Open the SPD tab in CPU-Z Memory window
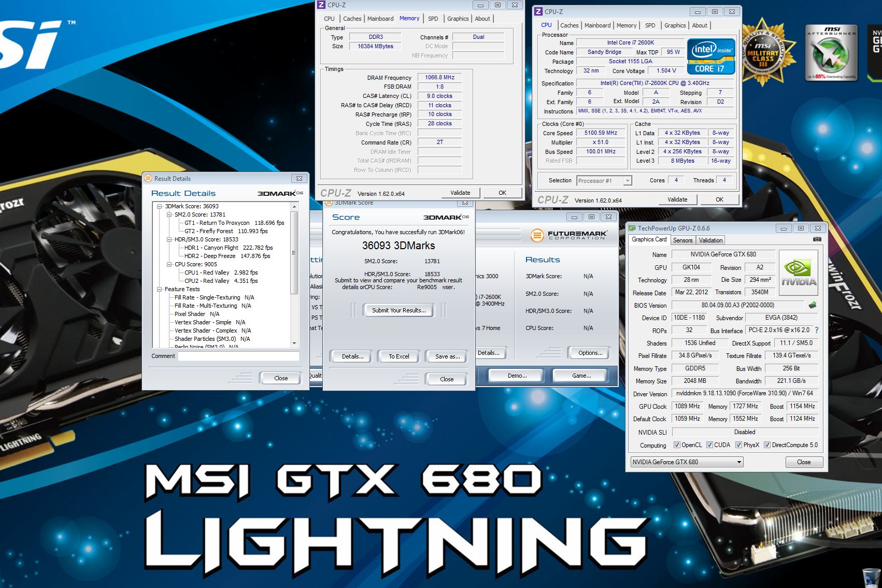Image resolution: width=882 pixels, height=588 pixels. coord(433,19)
